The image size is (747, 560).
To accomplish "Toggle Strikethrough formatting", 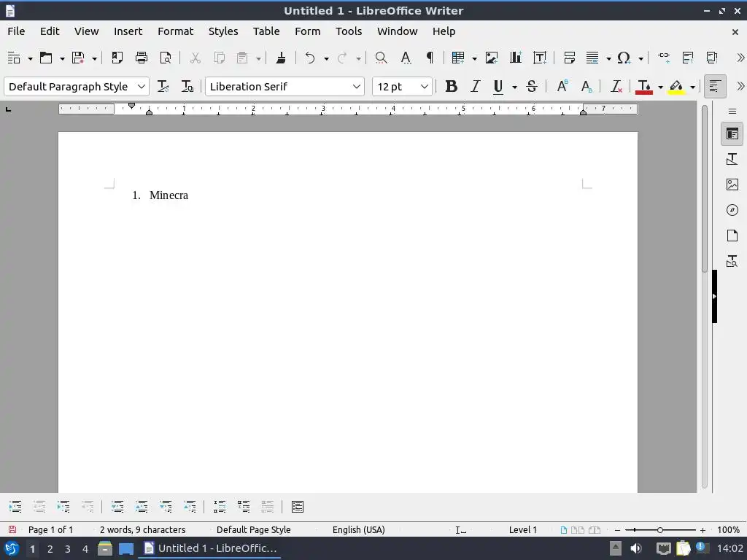I will (x=532, y=86).
